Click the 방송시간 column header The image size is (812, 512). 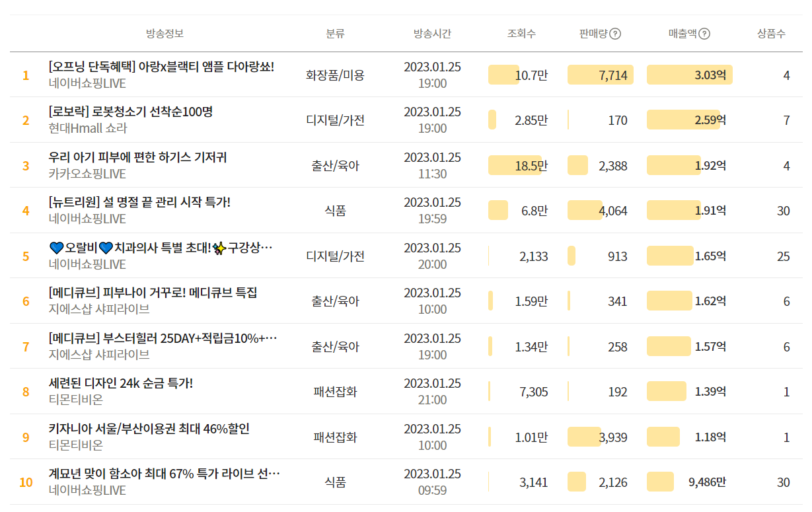click(432, 34)
